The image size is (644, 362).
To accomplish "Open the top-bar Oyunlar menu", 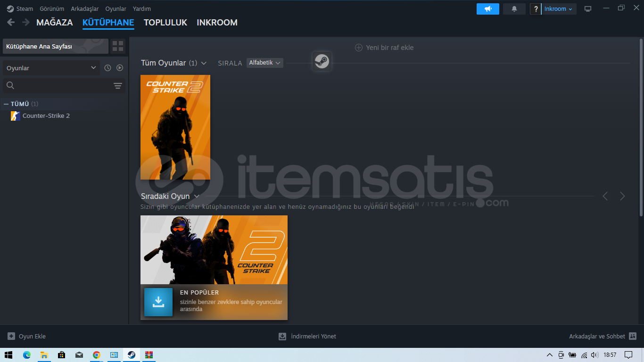I will tap(116, 9).
